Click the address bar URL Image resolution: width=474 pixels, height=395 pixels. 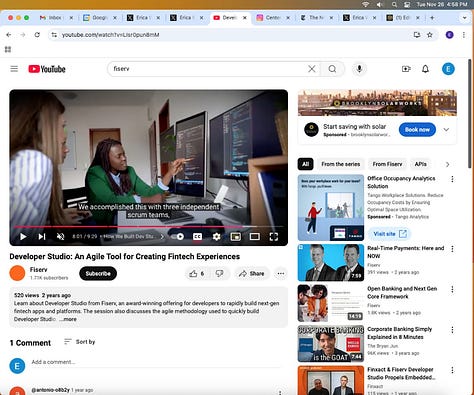pyautogui.click(x=110, y=35)
